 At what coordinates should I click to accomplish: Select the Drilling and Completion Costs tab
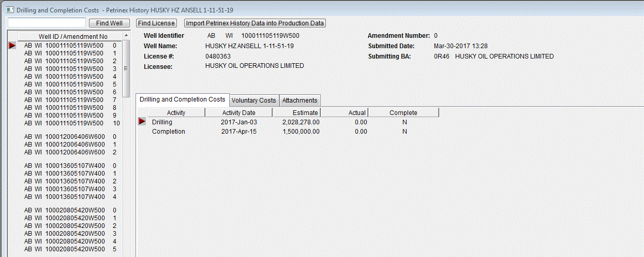[x=183, y=99]
